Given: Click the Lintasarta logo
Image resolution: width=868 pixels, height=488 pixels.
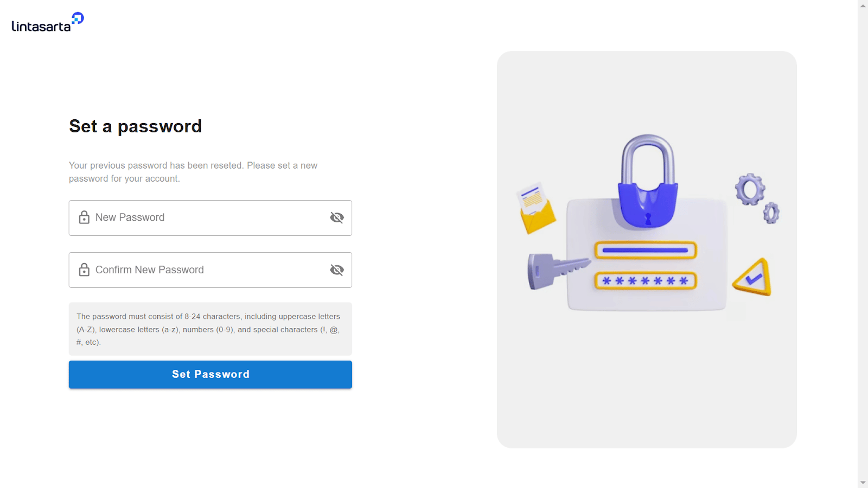Looking at the screenshot, I should pos(48,22).
